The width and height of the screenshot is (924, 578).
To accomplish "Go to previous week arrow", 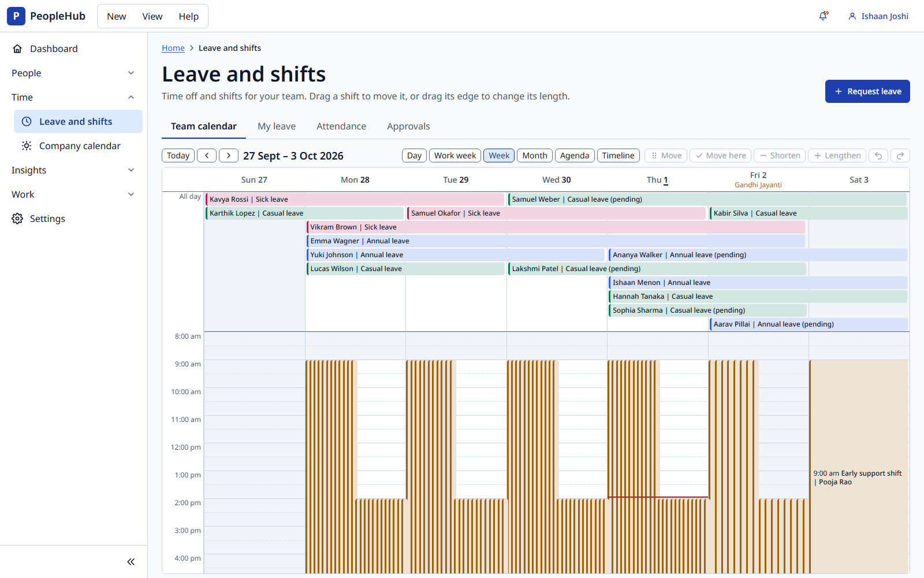I will pyautogui.click(x=207, y=155).
